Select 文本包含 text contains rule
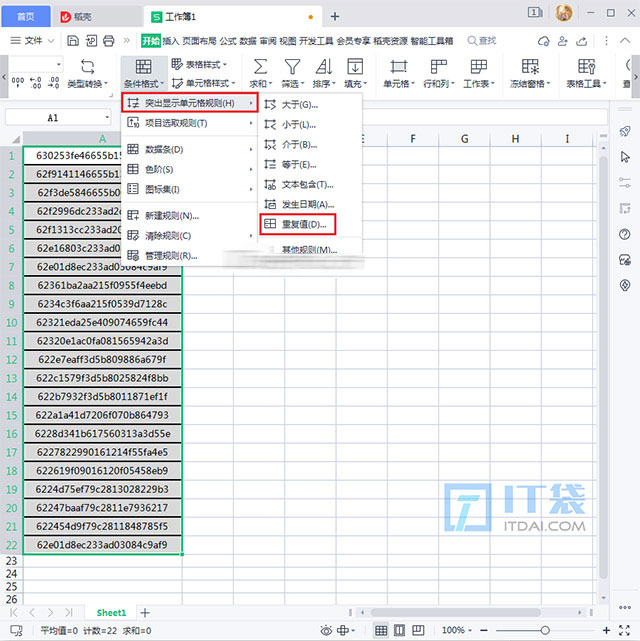Image resolution: width=640 pixels, height=641 pixels. (310, 185)
